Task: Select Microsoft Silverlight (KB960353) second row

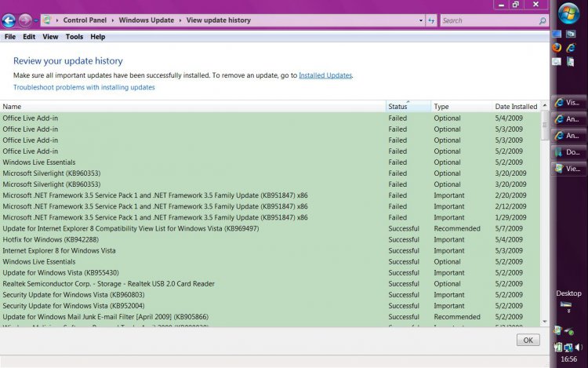Action: pos(270,184)
